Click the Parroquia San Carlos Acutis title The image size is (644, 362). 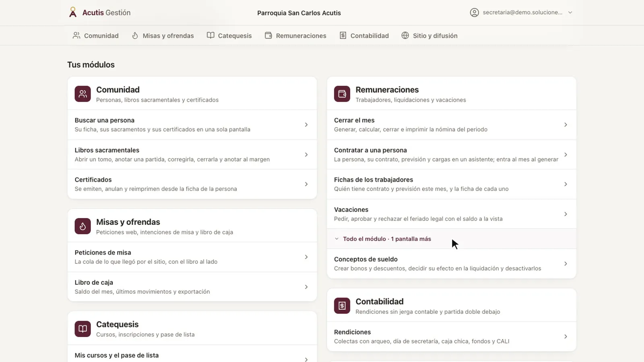(x=299, y=13)
